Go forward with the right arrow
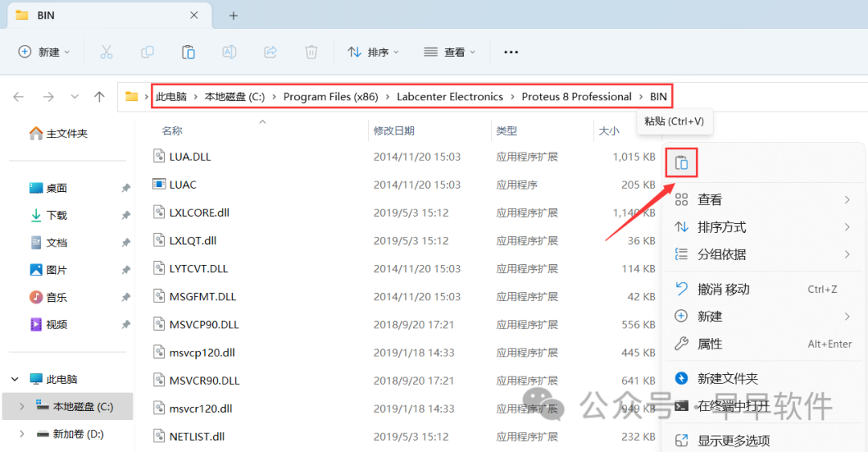 point(49,97)
